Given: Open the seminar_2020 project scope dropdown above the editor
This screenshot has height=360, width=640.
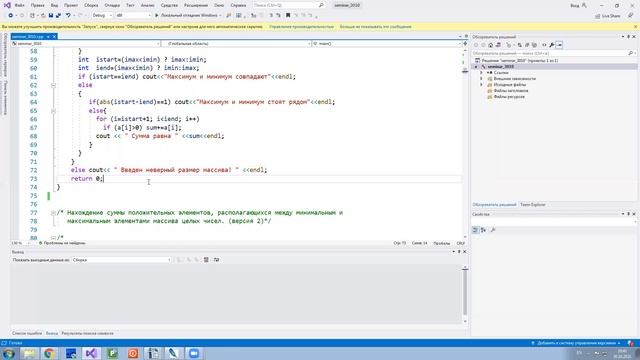Looking at the screenshot, I should click(x=86, y=43).
